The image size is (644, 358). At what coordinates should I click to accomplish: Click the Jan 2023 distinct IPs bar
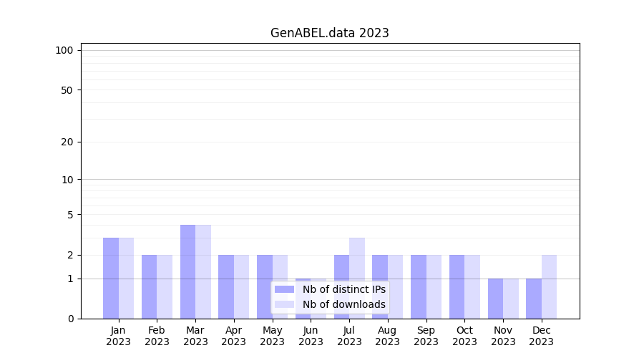(111, 278)
